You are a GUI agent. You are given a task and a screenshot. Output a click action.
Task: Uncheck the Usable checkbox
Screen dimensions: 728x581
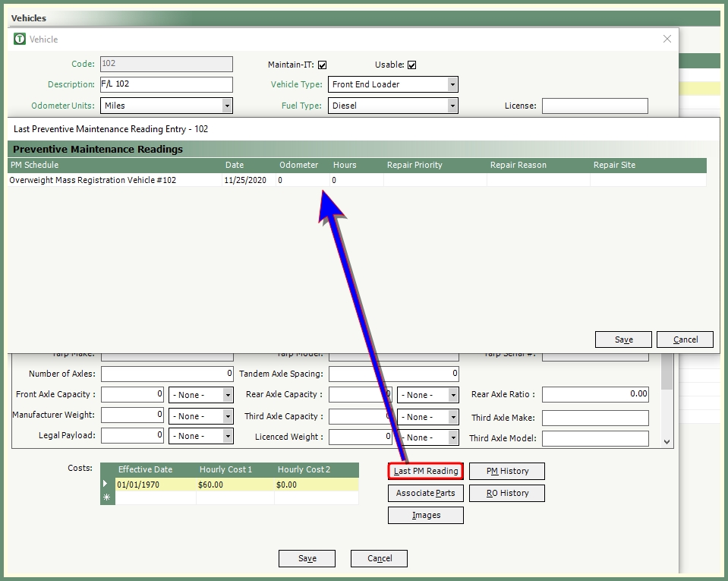pyautogui.click(x=411, y=65)
